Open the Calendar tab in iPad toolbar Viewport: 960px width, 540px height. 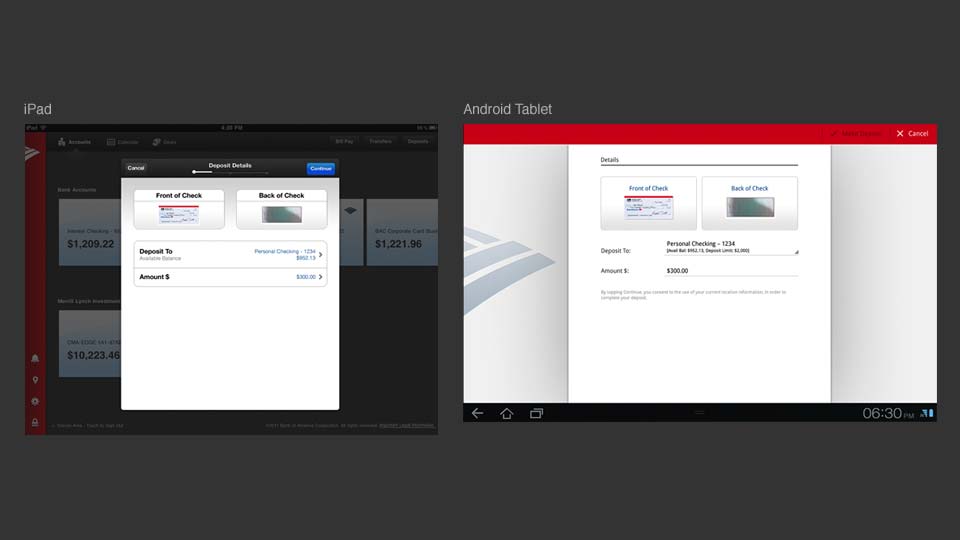click(122, 142)
